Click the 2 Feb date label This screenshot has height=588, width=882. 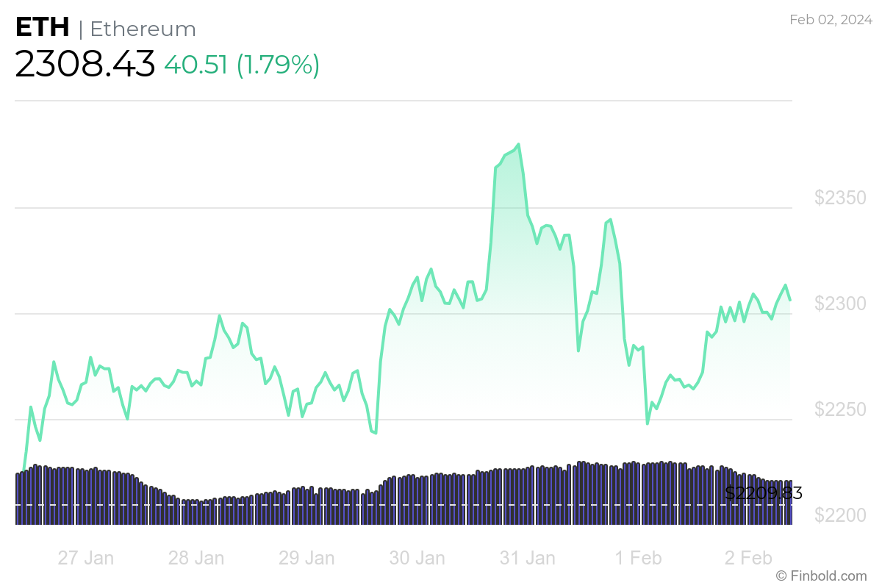pyautogui.click(x=747, y=558)
